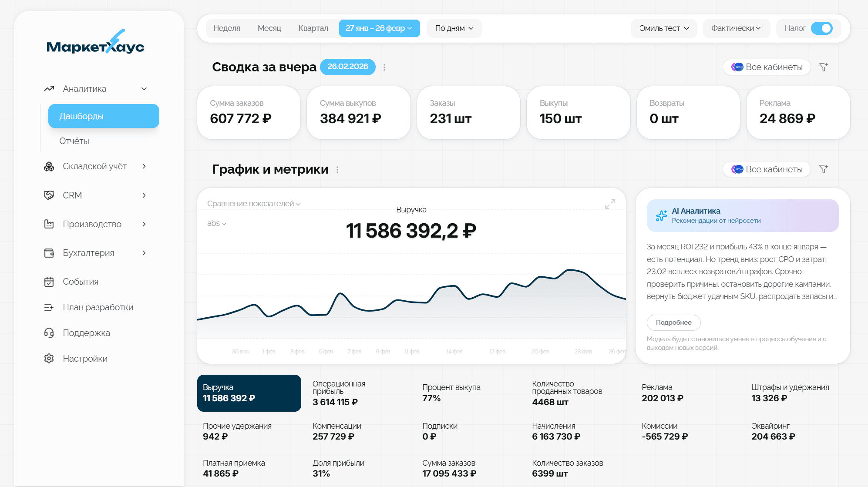The width and height of the screenshot is (868, 487).
Task: Open the Дашборды menu item
Action: 104,116
